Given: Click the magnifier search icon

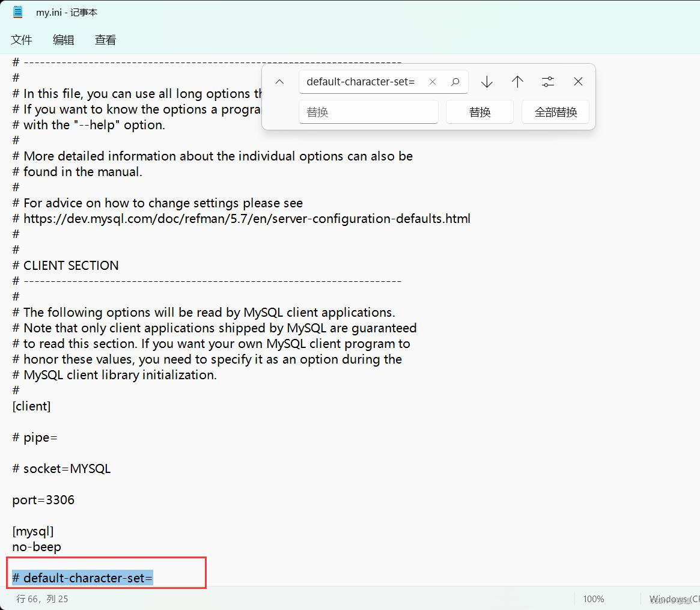Looking at the screenshot, I should point(455,82).
